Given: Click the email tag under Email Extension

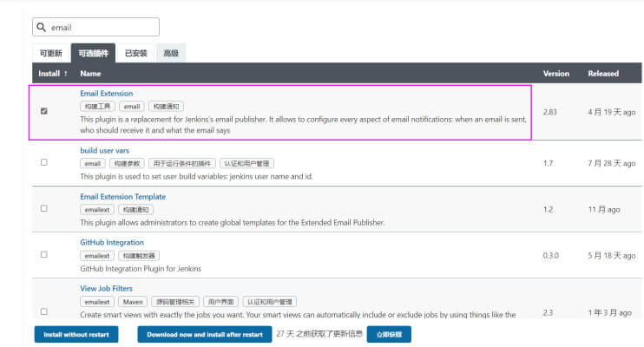Looking at the screenshot, I should [x=132, y=107].
